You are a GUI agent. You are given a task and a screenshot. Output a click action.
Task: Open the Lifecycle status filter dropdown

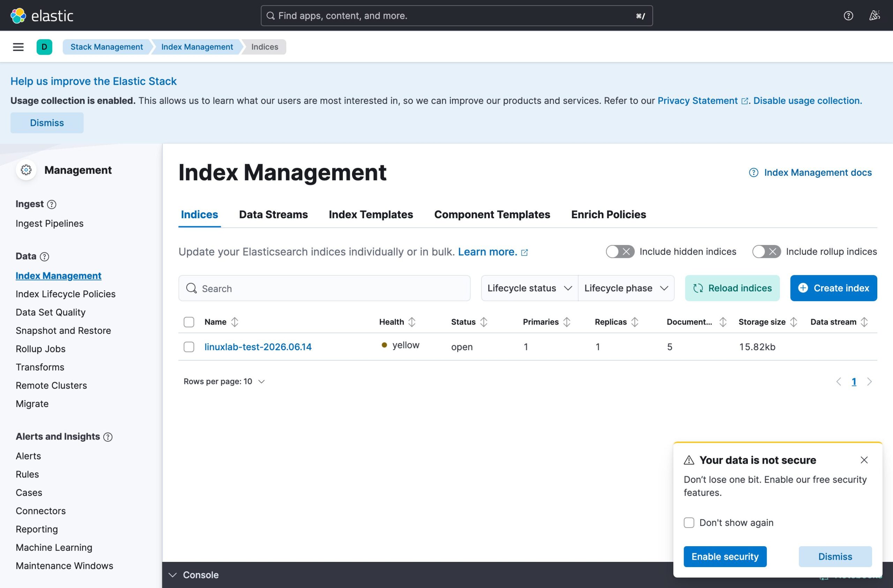(x=530, y=288)
